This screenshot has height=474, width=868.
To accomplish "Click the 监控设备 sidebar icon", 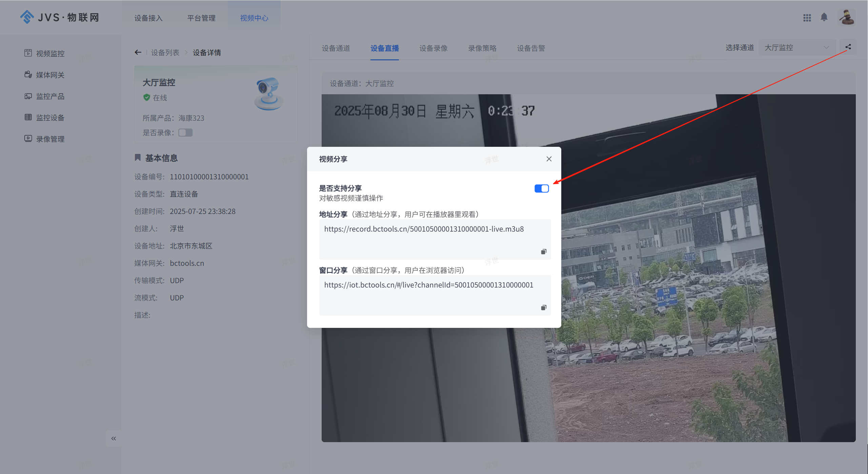I will click(28, 117).
